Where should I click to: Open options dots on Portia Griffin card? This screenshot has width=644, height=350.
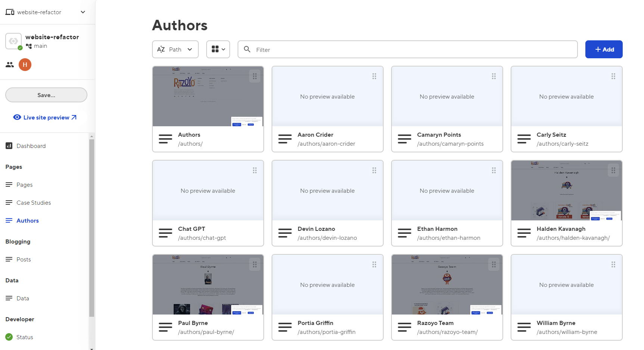coord(374,264)
